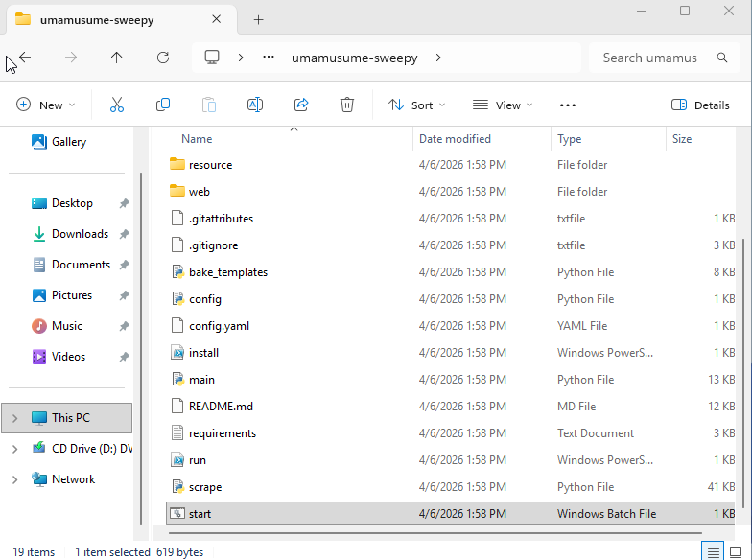Refresh the folder view

click(163, 58)
